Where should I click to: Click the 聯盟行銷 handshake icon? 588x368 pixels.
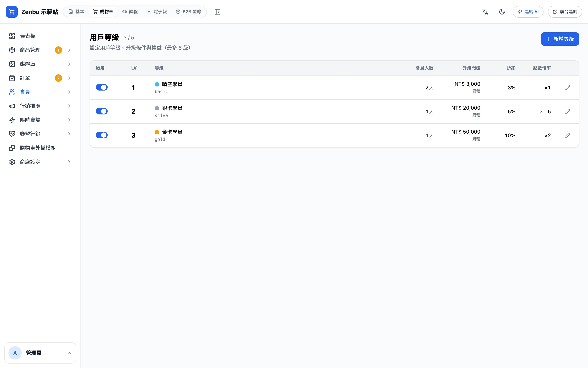tap(12, 134)
